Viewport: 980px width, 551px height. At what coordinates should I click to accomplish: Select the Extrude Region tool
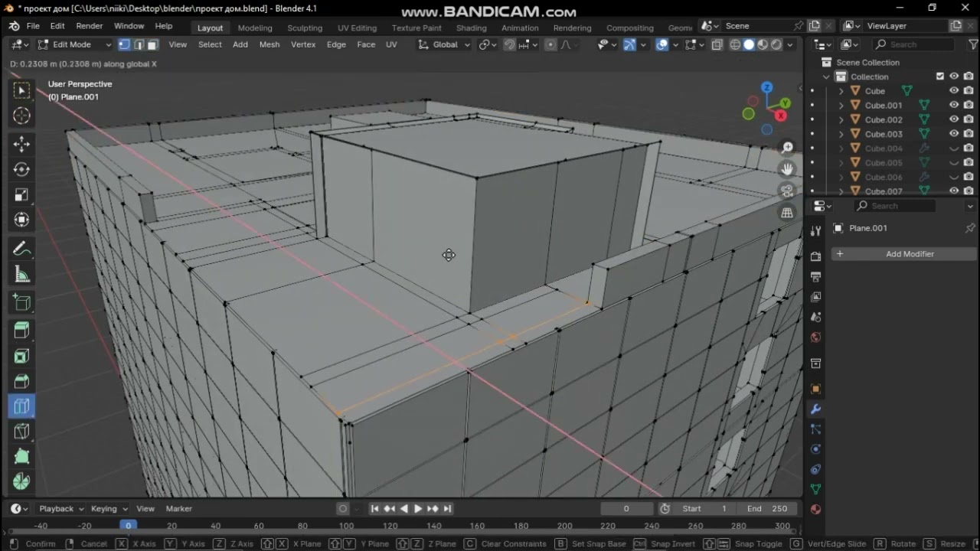[21, 331]
